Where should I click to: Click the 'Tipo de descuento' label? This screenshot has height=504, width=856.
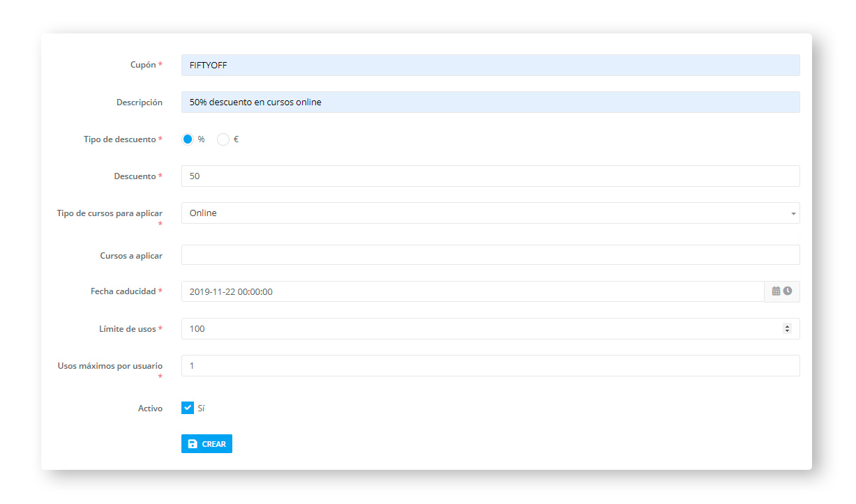click(120, 139)
